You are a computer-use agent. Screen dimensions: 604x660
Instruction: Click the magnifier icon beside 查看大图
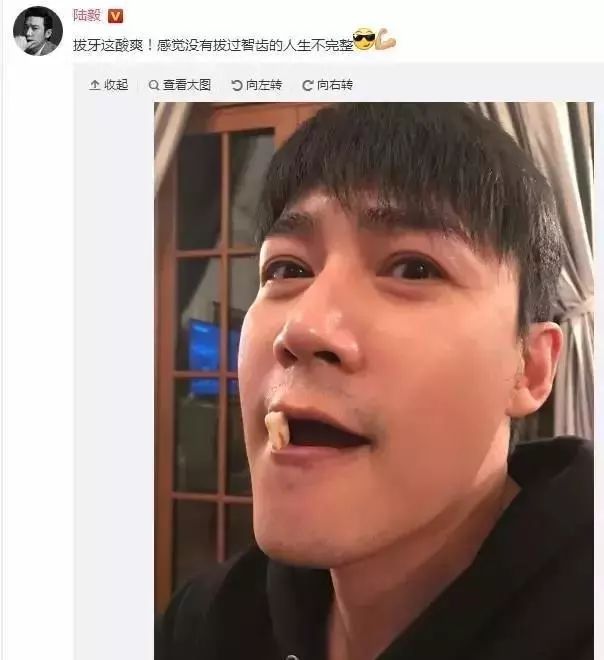(154, 85)
